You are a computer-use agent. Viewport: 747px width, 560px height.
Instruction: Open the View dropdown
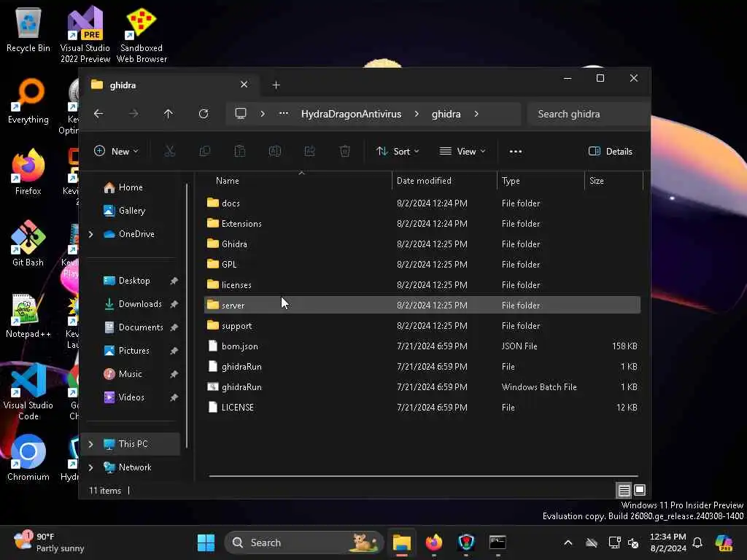(x=462, y=152)
